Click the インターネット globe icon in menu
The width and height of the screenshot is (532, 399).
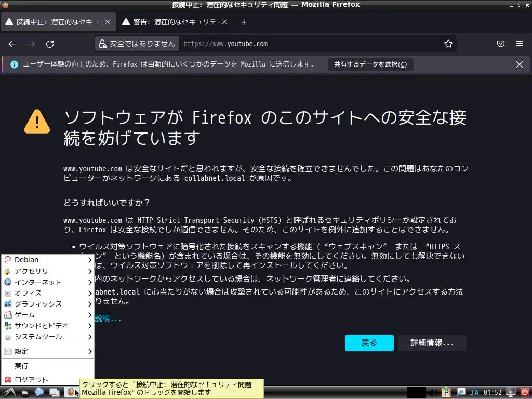pyautogui.click(x=8, y=282)
